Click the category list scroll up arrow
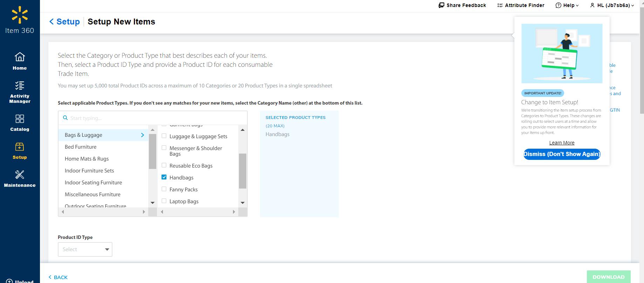This screenshot has height=283, width=644. (x=152, y=130)
